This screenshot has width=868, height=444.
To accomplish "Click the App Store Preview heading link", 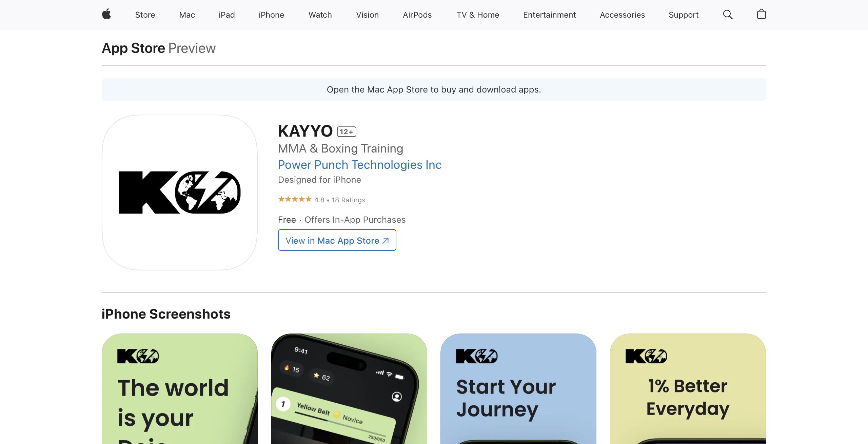I will 159,48.
